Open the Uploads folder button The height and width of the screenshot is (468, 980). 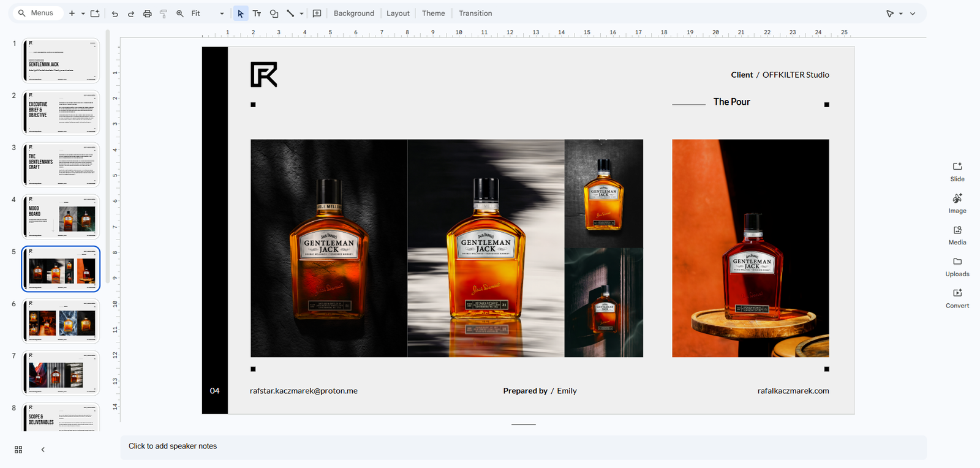coord(957,266)
